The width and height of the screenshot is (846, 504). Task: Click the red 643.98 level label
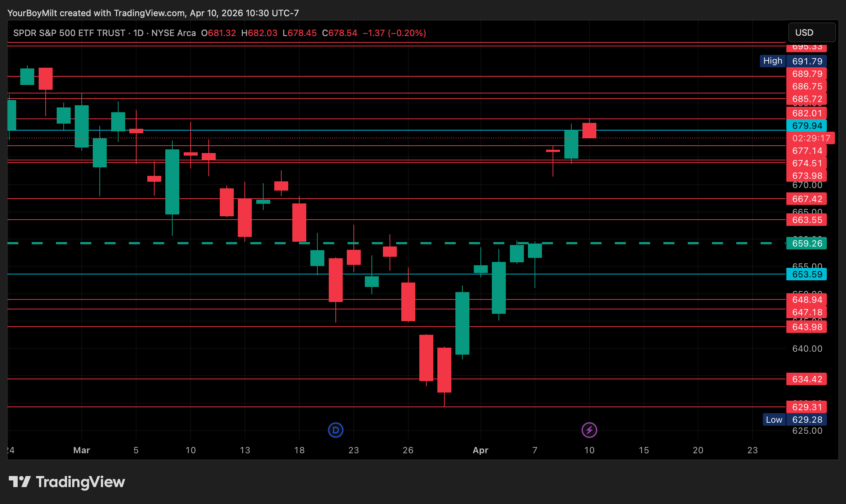pyautogui.click(x=806, y=327)
